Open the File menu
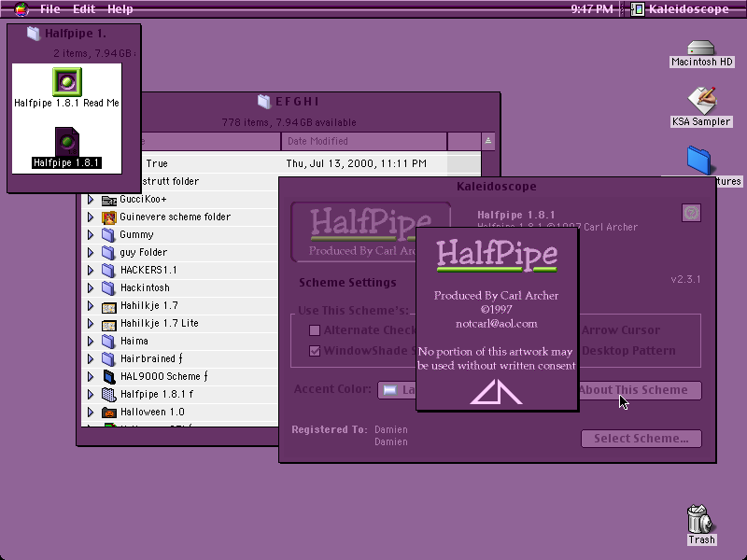Viewport: 747px width, 560px height. 50,9
